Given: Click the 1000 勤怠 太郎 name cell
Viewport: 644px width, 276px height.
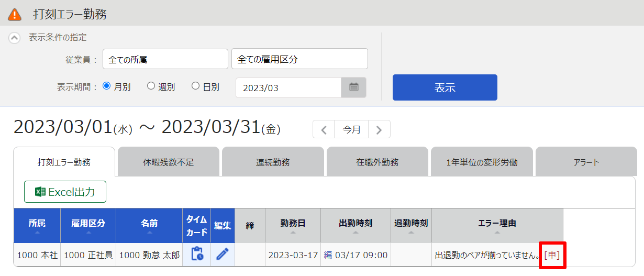Looking at the screenshot, I should (149, 256).
